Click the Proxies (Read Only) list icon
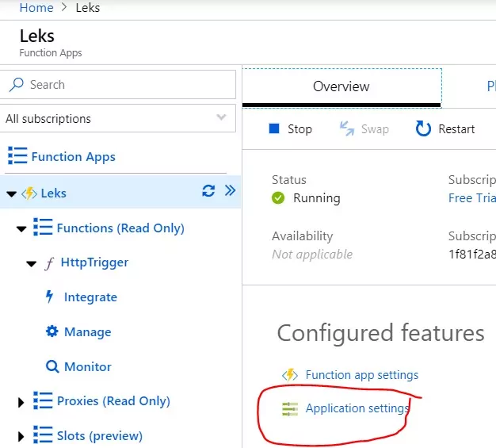 tap(43, 400)
